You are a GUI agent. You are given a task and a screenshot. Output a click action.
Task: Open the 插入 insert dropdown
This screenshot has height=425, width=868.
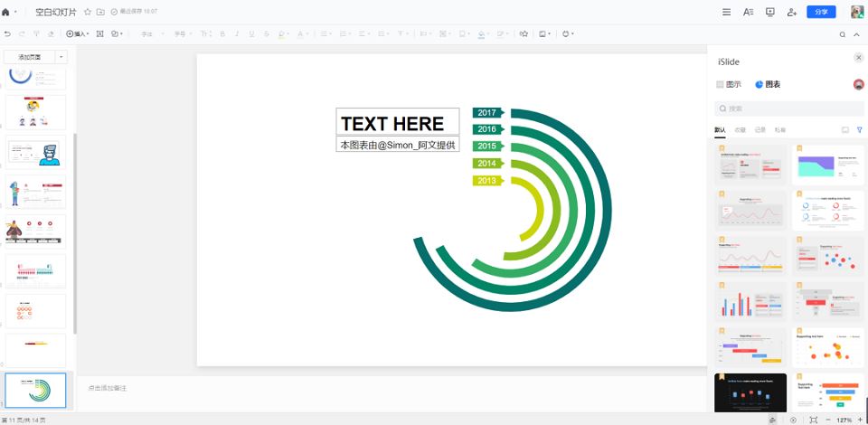pos(78,33)
